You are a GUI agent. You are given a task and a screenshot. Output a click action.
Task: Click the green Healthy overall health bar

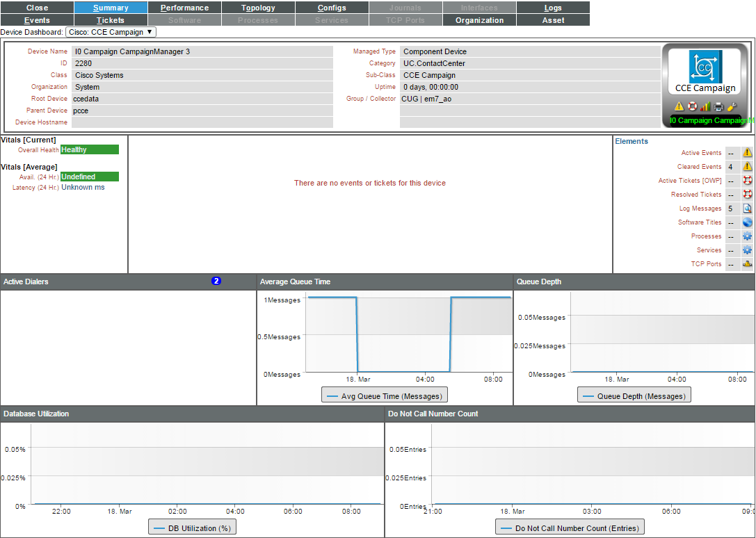point(90,150)
